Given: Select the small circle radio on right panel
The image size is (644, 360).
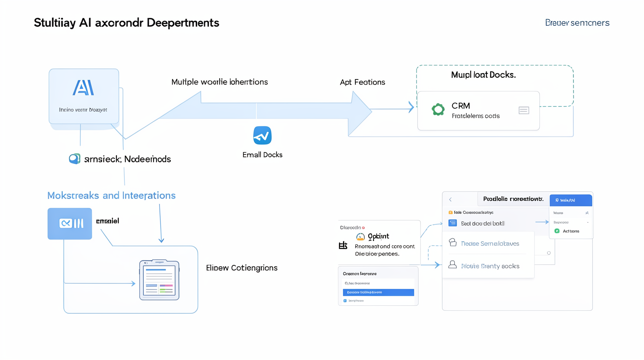Looking at the screenshot, I should (549, 253).
